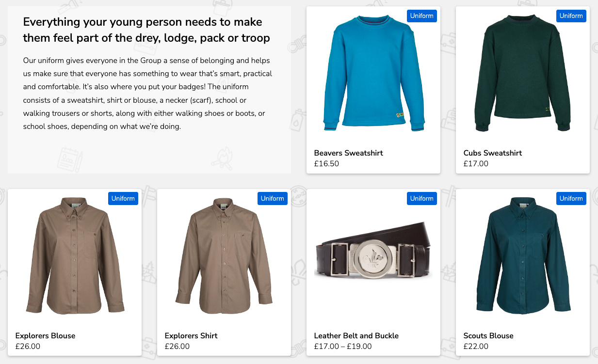This screenshot has width=598, height=364.
Task: Select the Scouts Blouse title link
Action: (x=488, y=336)
